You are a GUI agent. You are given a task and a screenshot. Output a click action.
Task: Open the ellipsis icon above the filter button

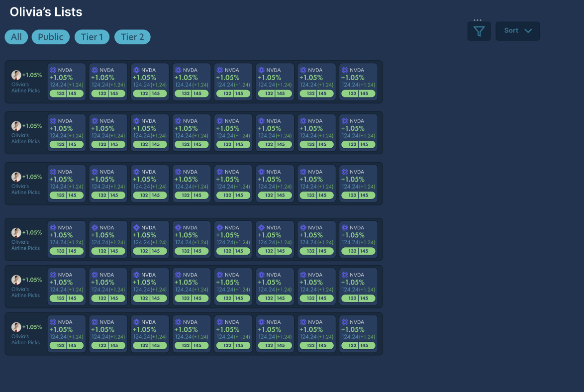coord(478,19)
